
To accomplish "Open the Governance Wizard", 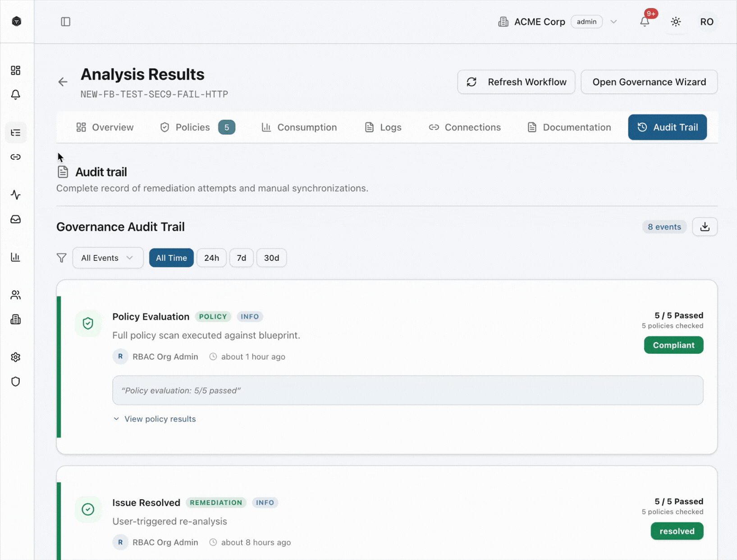I will [649, 82].
